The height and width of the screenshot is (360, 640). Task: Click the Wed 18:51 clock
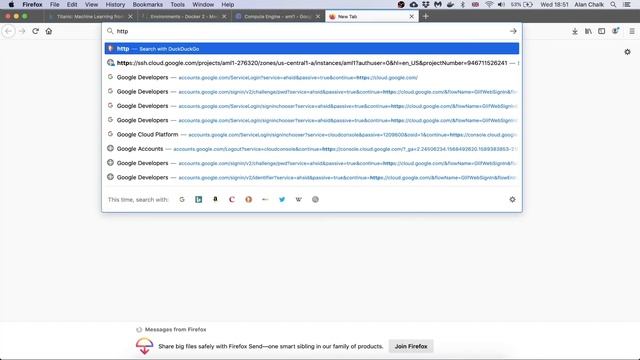click(554, 4)
